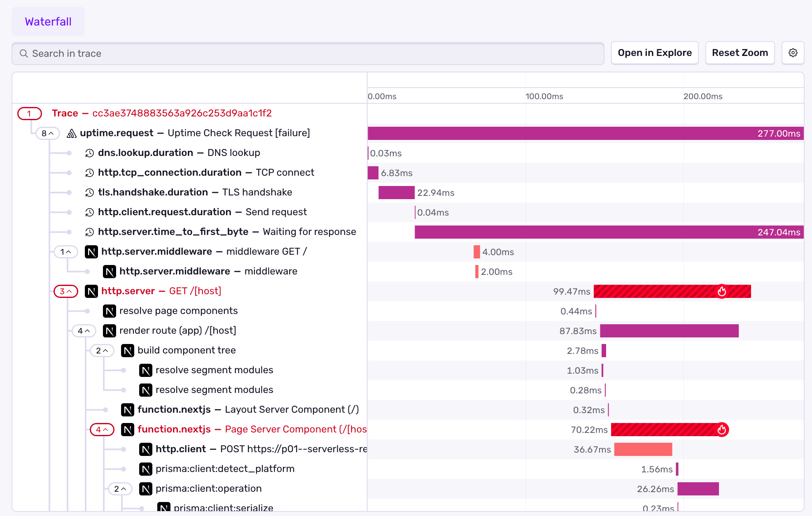Collapse the http.server GET /[host] span
Image resolution: width=812 pixels, height=516 pixels.
65,291
